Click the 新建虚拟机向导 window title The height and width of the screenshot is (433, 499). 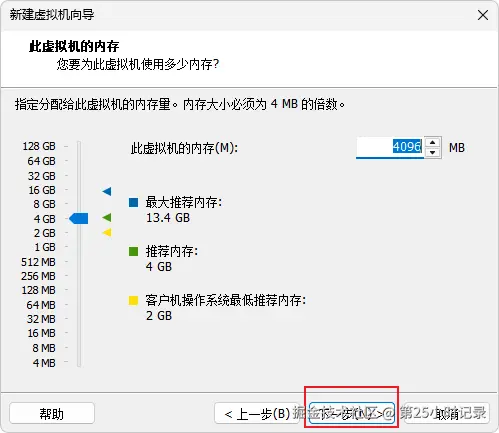[52, 15]
